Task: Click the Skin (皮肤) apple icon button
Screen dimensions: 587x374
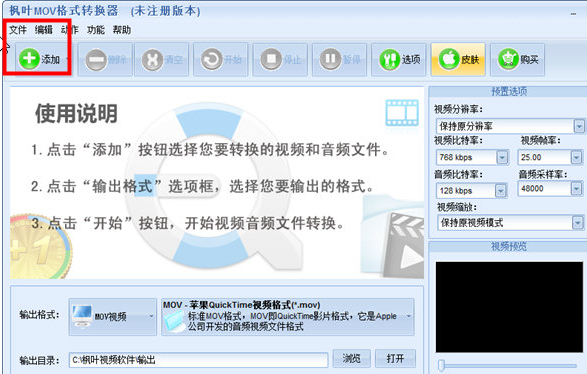Action: [x=458, y=59]
